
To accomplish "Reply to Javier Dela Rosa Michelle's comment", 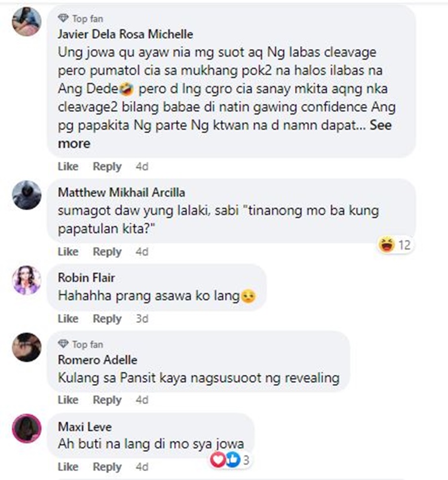I will click(x=107, y=166).
